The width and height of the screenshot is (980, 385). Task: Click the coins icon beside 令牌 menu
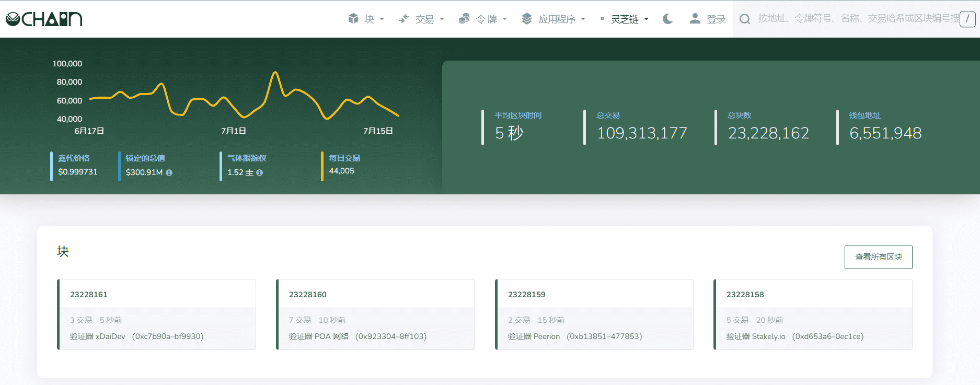click(464, 19)
